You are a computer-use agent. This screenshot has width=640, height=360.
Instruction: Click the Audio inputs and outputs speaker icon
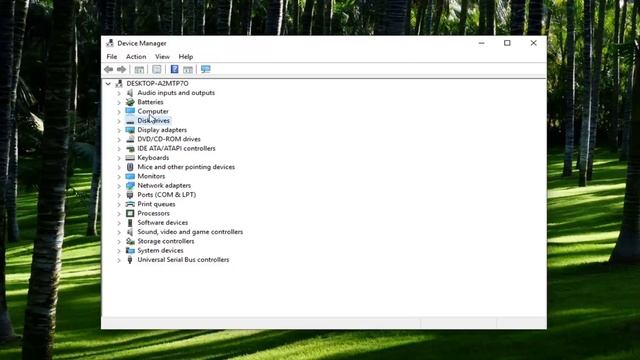click(x=130, y=93)
